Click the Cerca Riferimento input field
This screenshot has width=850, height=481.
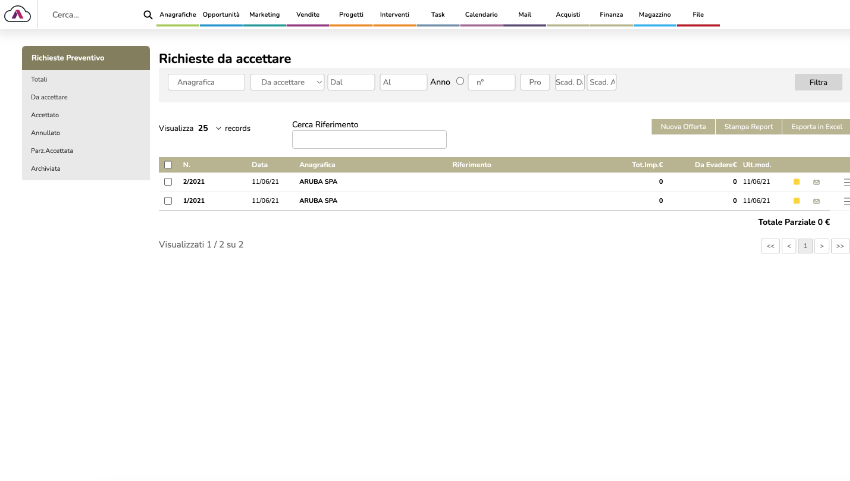pos(369,140)
